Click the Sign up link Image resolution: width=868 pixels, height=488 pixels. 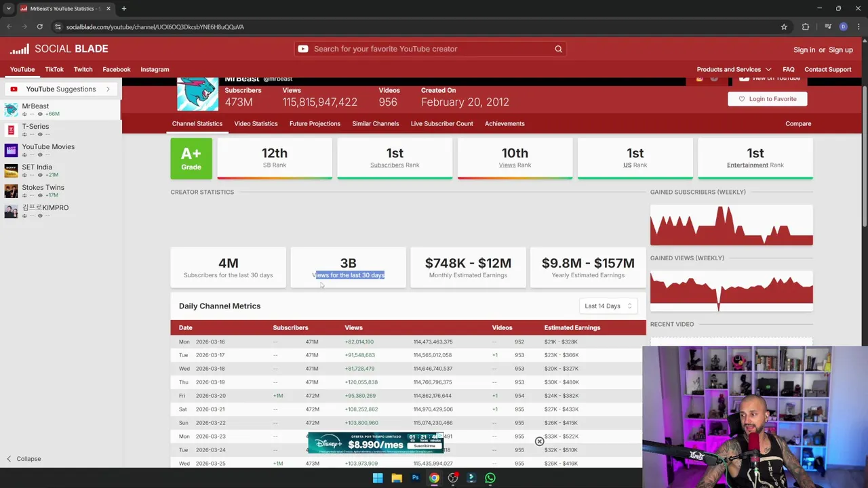pos(841,49)
